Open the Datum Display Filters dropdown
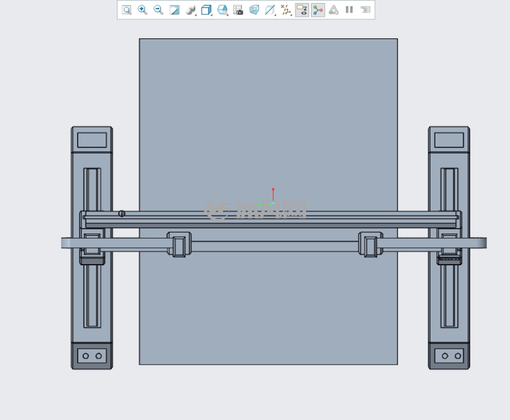The height and width of the screenshot is (420, 510). [x=286, y=10]
